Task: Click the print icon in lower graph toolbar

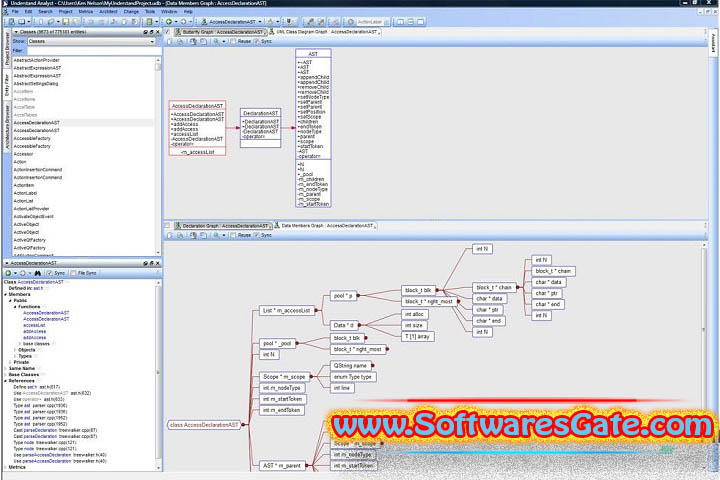Action: pos(180,235)
